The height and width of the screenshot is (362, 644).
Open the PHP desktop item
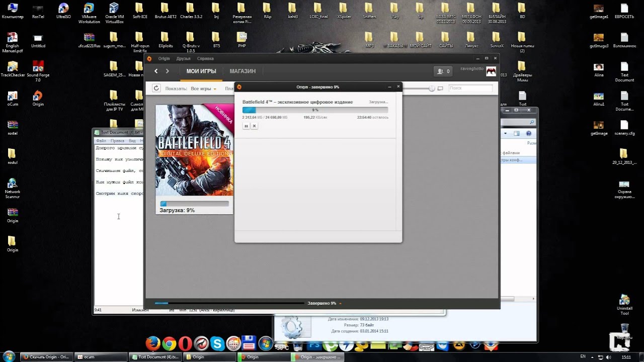tap(242, 40)
